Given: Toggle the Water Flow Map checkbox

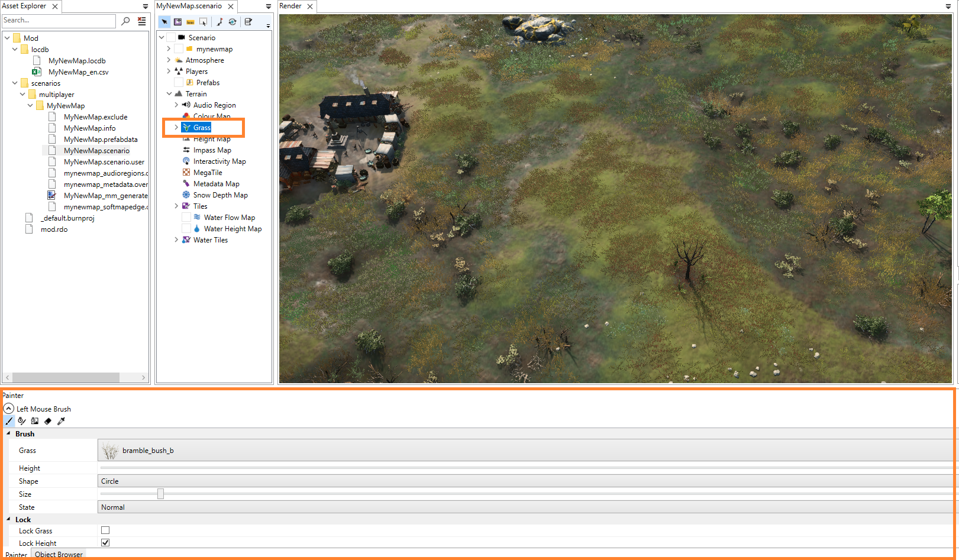Looking at the screenshot, I should pos(186,217).
